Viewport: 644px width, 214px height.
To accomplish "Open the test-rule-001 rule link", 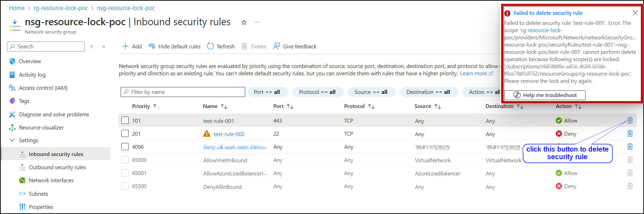I will [x=219, y=121].
